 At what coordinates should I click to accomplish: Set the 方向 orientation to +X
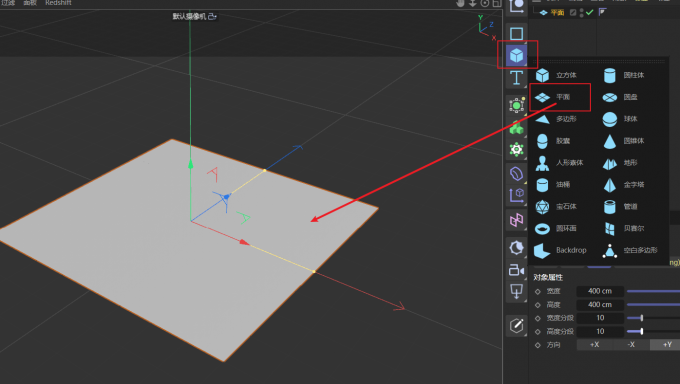coord(594,345)
